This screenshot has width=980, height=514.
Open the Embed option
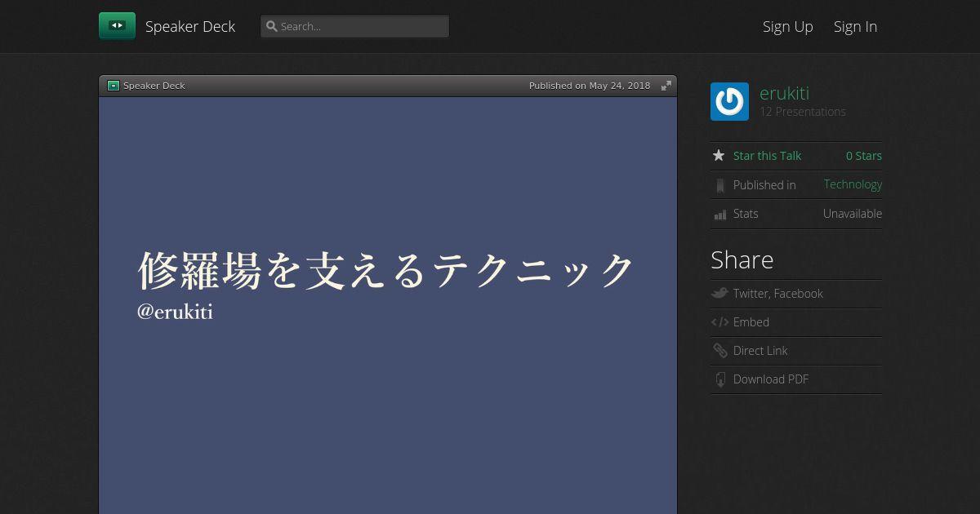pyautogui.click(x=751, y=322)
